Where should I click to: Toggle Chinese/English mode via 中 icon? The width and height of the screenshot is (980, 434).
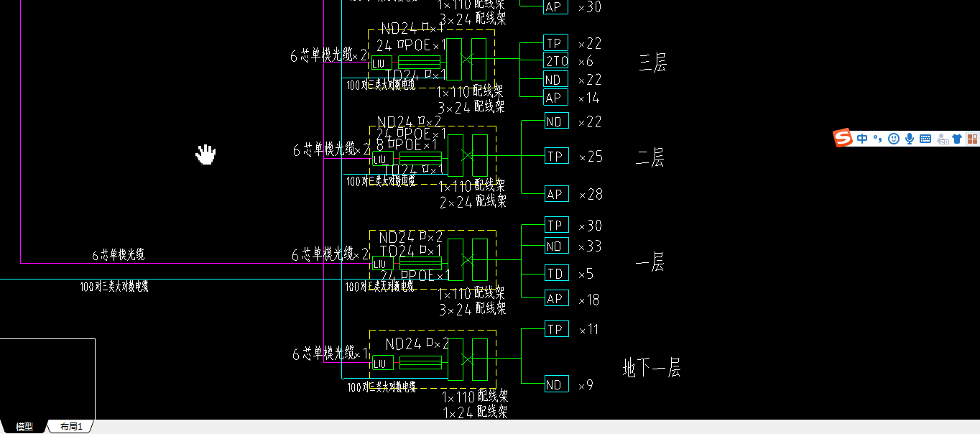click(862, 139)
